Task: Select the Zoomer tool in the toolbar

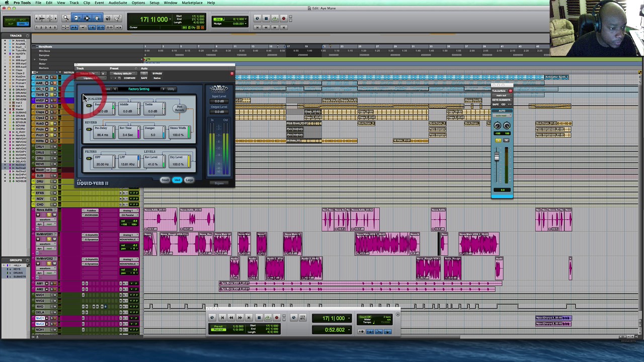Action: pyautogui.click(x=66, y=18)
